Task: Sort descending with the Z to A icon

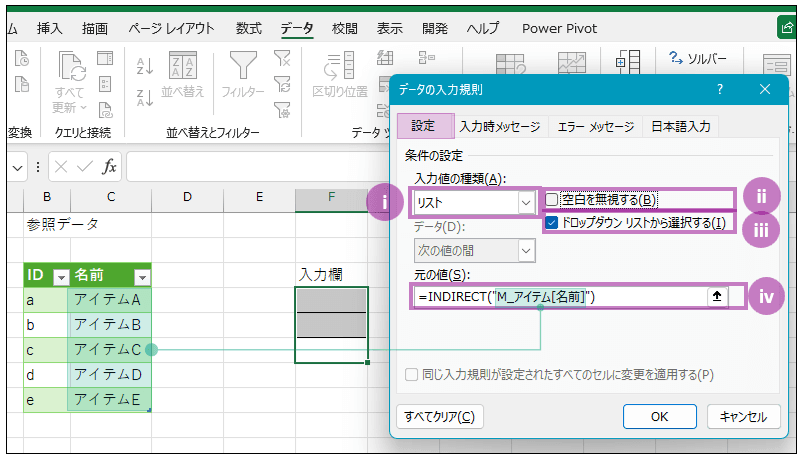Action: [145, 97]
